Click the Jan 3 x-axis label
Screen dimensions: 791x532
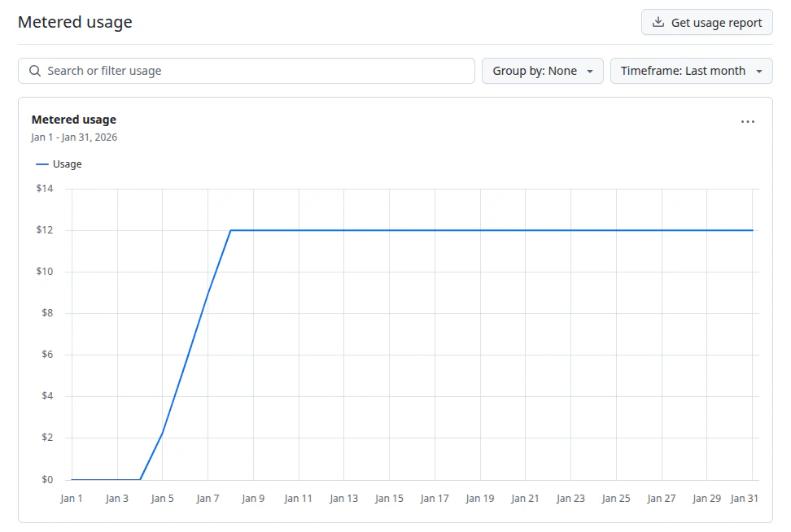click(x=117, y=498)
